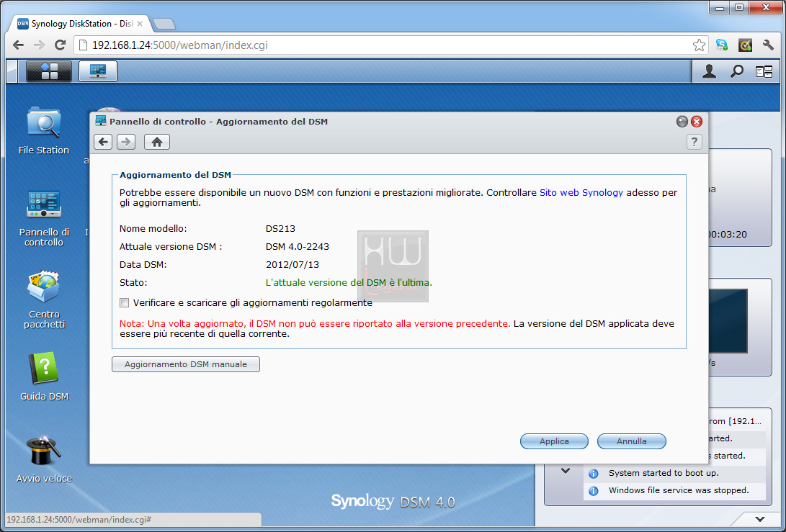Image resolution: width=786 pixels, height=532 pixels.
Task: Open the DSM main menu button
Action: (x=49, y=71)
